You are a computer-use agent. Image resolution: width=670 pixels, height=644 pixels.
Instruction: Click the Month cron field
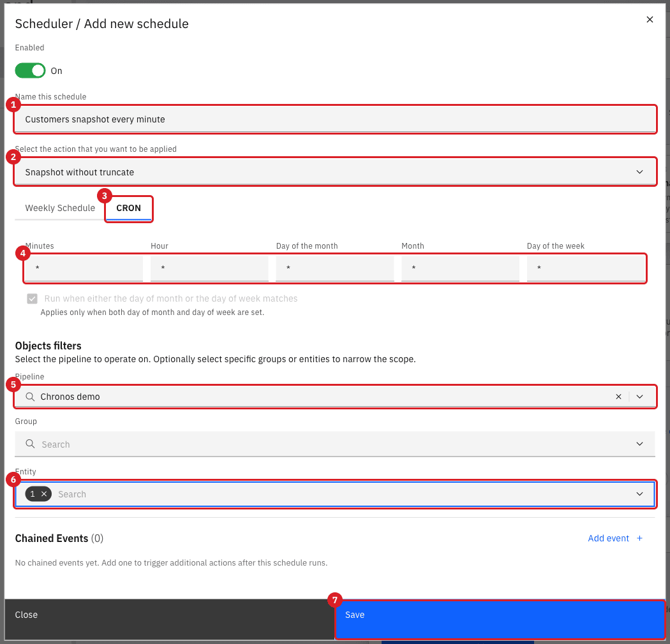460,268
